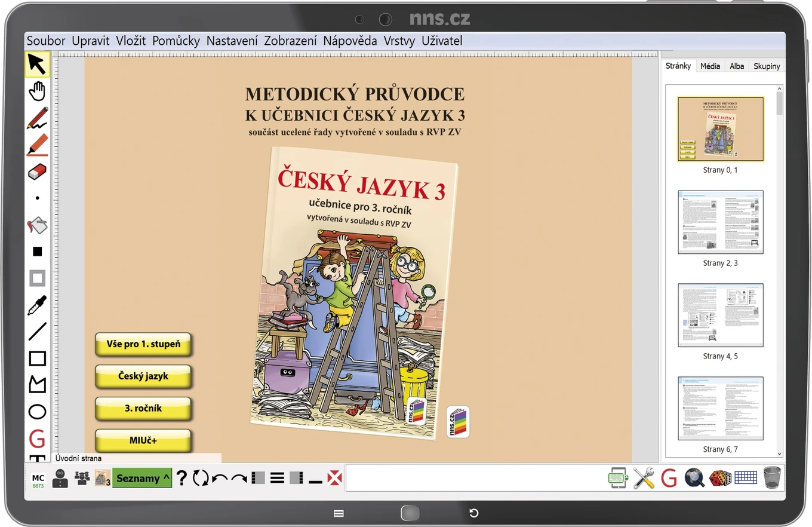This screenshot has height=527, width=812.
Task: Select the black fill color square
Action: coord(37,252)
